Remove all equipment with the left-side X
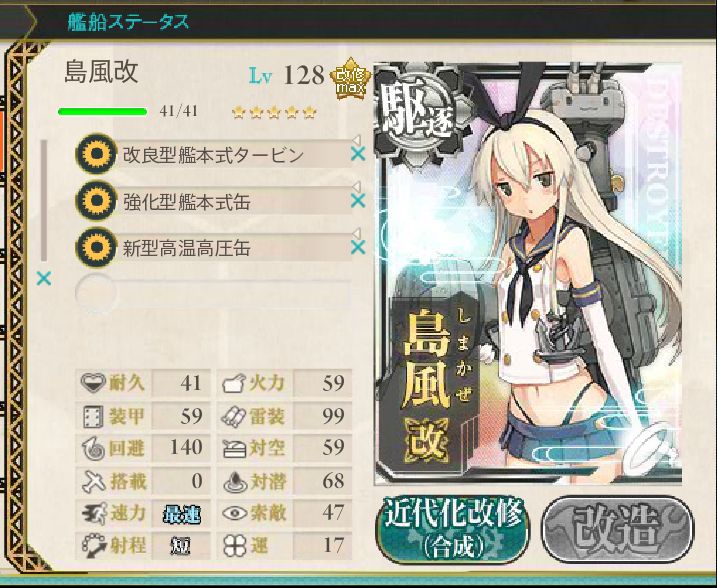 coord(44,278)
